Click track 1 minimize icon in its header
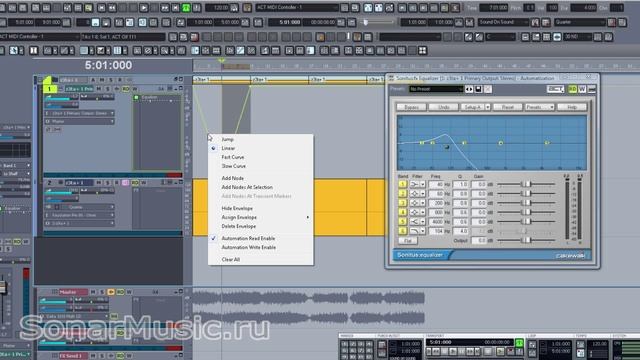Image resolution: width=640 pixels, height=360 pixels. [176, 88]
